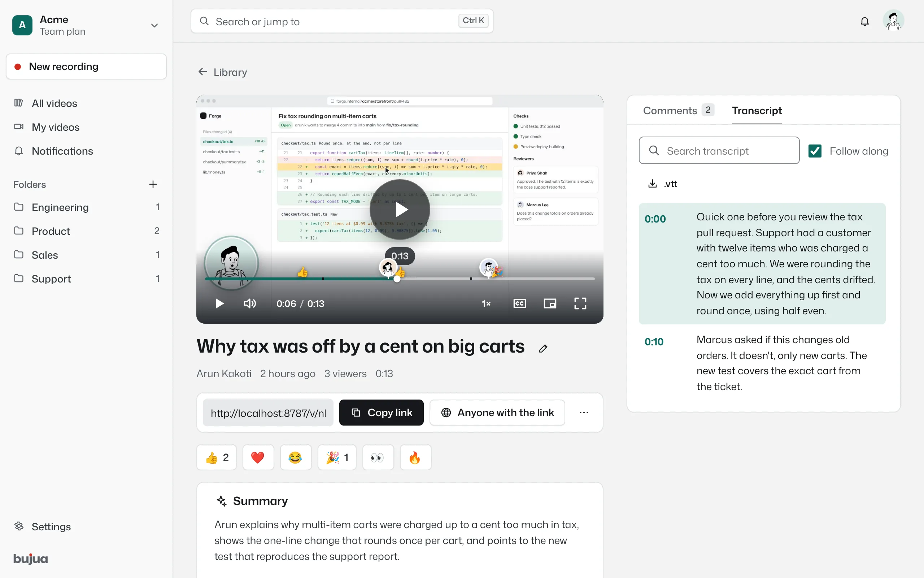Open the Support folder
This screenshot has width=924, height=578.
click(x=86, y=279)
